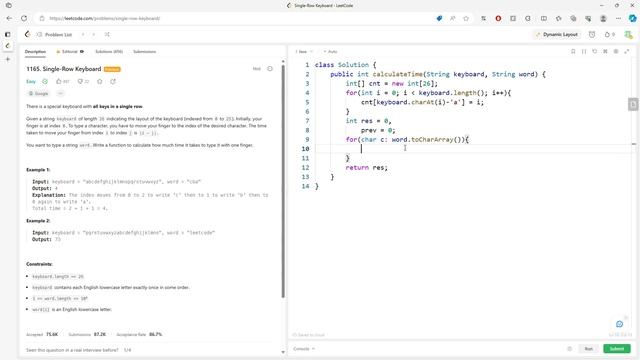
Task: Select the LeetCode tab in the vertical tab strip
Action: coord(8,46)
